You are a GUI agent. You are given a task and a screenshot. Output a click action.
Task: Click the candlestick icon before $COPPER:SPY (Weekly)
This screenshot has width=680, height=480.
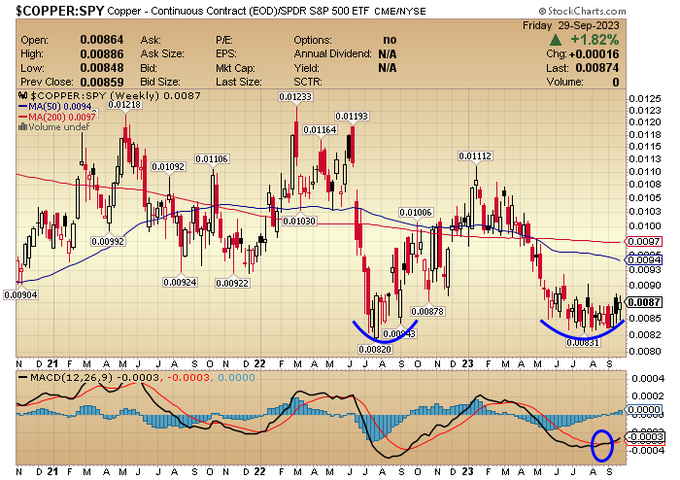[x=23, y=96]
